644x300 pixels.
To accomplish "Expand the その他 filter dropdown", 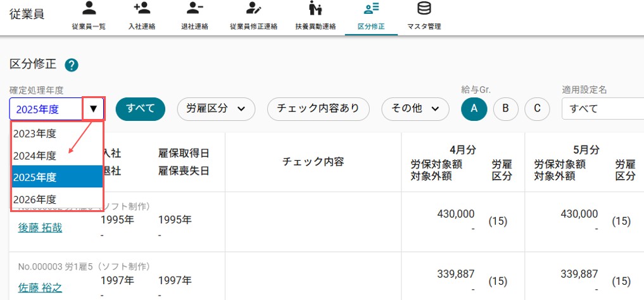I will point(415,109).
